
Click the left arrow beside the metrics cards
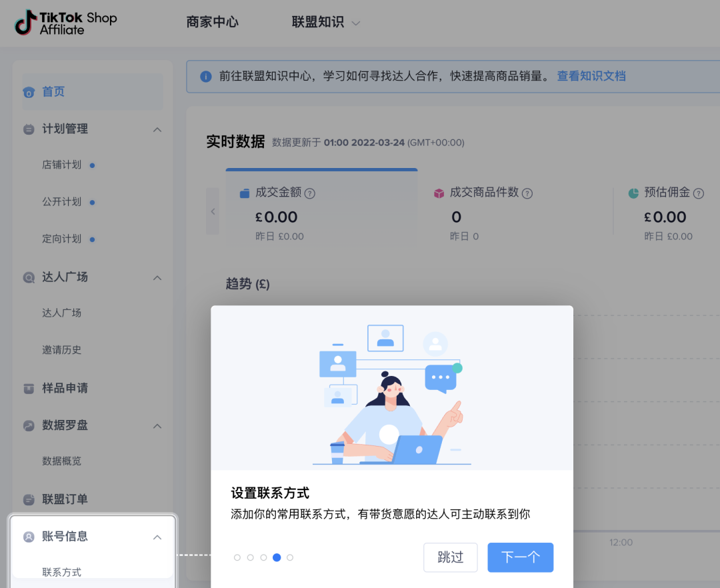(x=212, y=211)
